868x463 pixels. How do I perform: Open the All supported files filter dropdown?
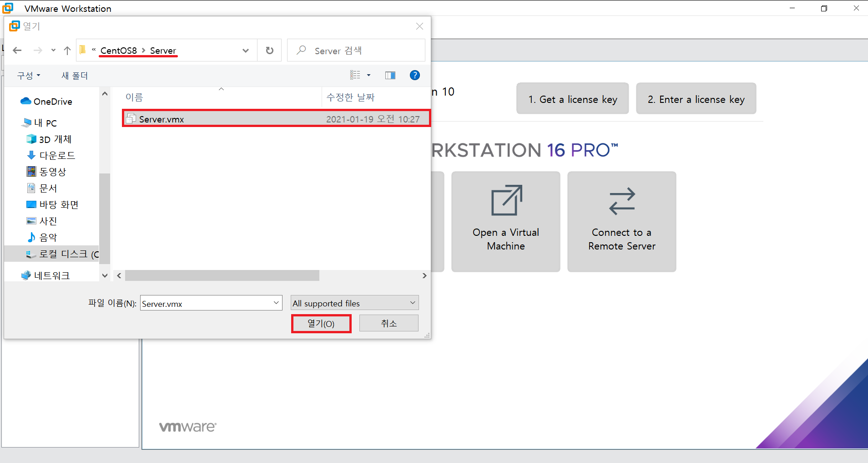354,303
